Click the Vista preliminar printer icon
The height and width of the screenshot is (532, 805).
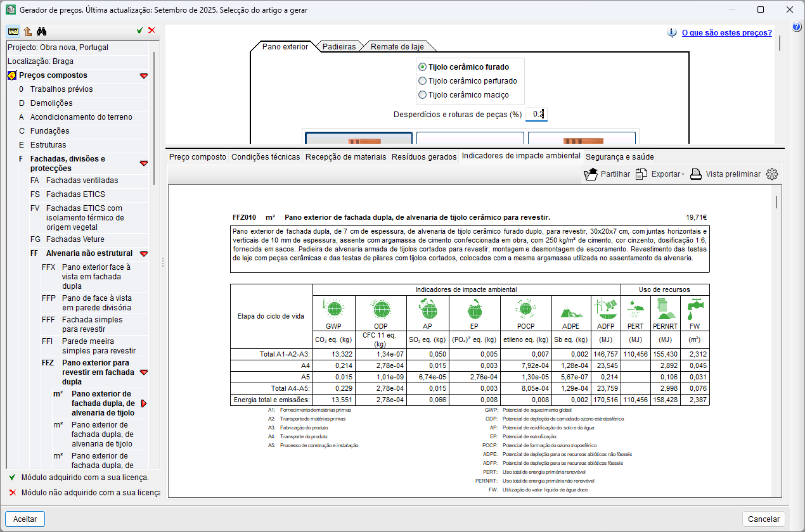point(696,174)
